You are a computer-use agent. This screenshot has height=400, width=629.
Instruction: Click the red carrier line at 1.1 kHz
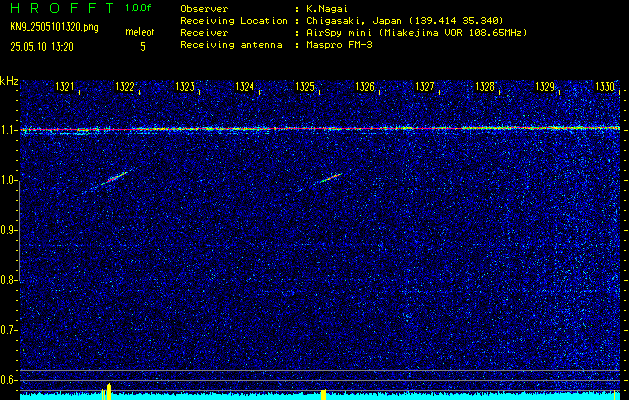tap(320, 129)
